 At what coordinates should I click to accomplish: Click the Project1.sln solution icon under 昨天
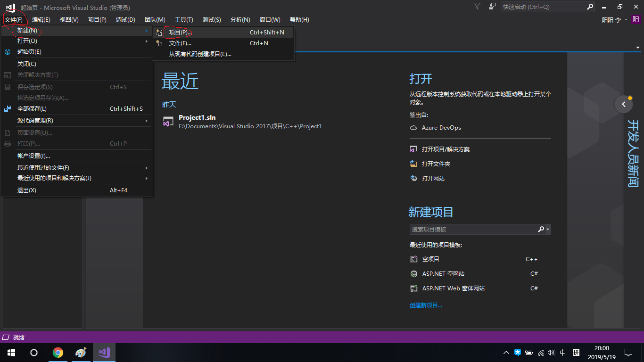click(167, 121)
